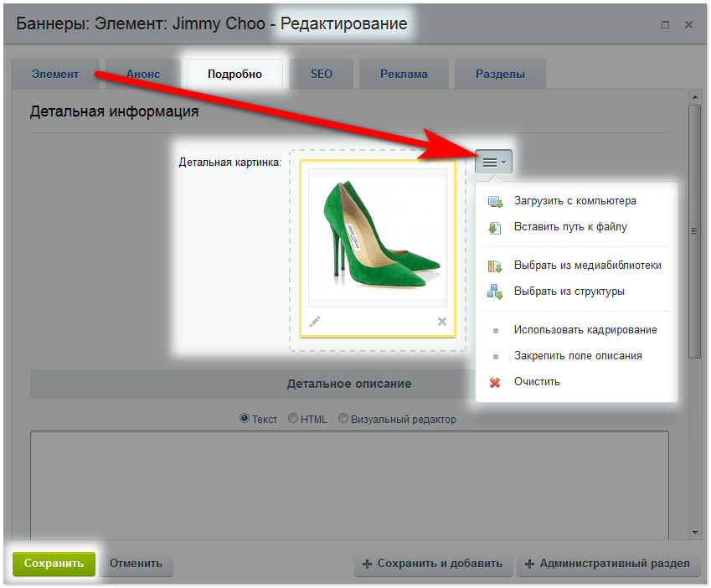Click the plus icon on Сохранить и добавить

coord(368,564)
